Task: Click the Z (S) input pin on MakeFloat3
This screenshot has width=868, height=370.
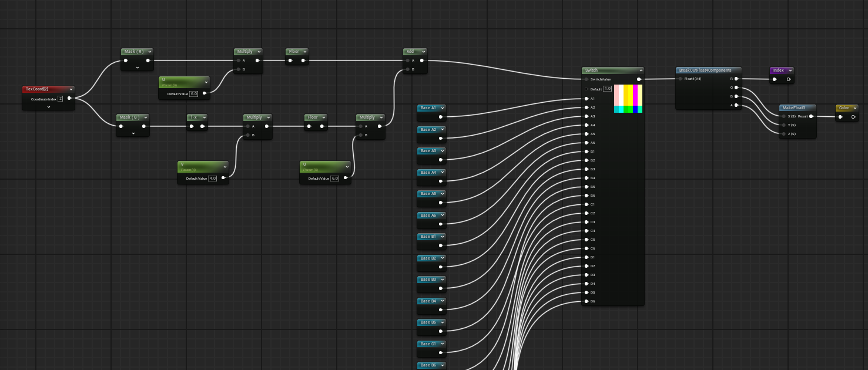Action: [x=785, y=134]
